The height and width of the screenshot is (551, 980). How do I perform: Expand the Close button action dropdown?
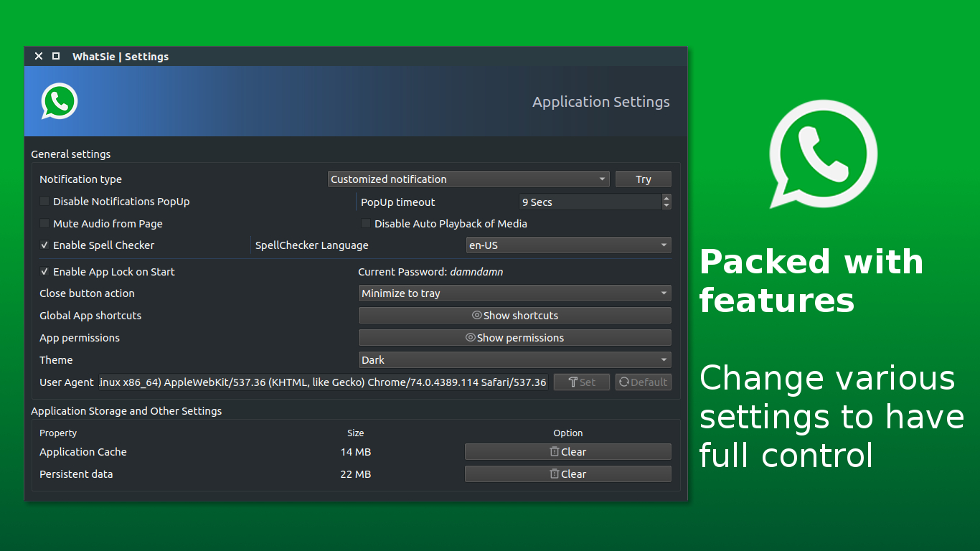pyautogui.click(x=515, y=293)
